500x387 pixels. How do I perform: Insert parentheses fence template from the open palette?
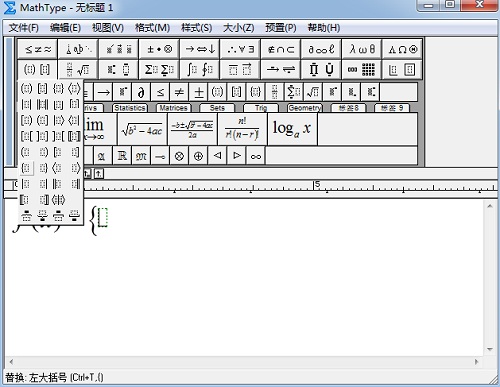(x=27, y=89)
